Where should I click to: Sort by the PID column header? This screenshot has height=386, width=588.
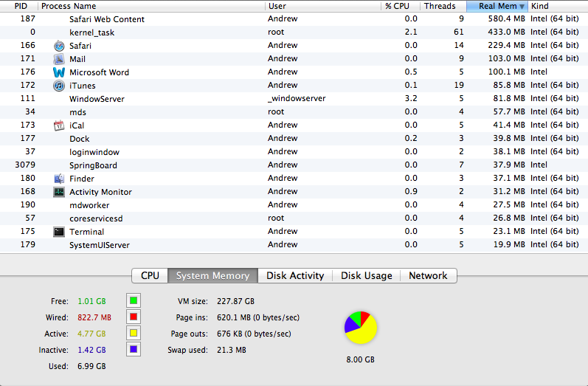pyautogui.click(x=19, y=6)
